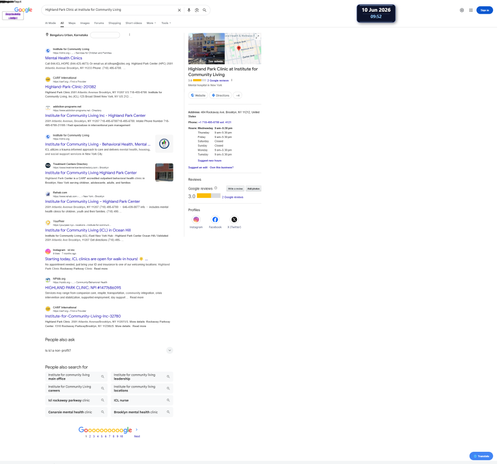Click 'Own this business?' link
Image resolution: width=500 pixels, height=464 pixels.
(222, 167)
